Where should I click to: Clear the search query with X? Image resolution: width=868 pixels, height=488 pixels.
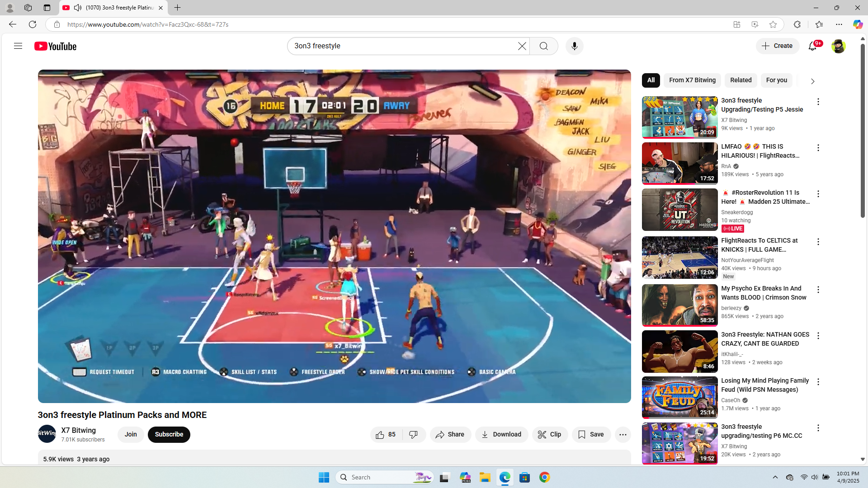[522, 46]
